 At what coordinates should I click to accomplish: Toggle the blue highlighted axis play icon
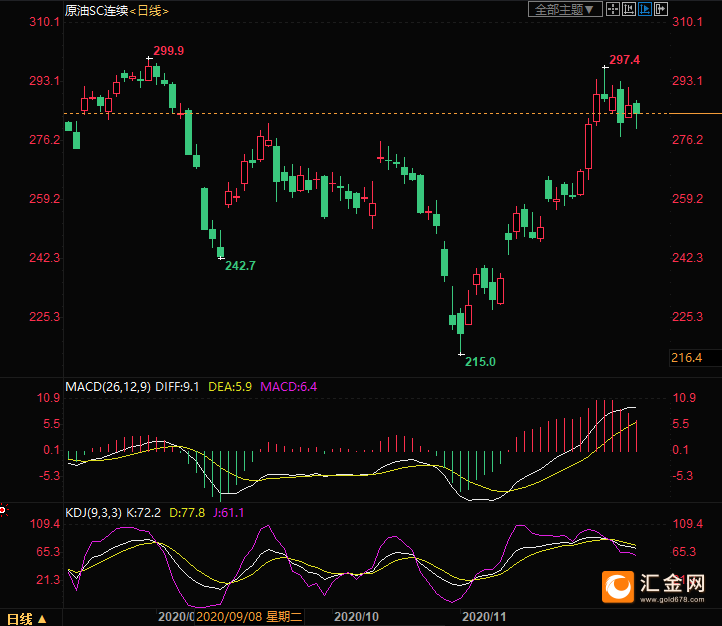coord(645,9)
